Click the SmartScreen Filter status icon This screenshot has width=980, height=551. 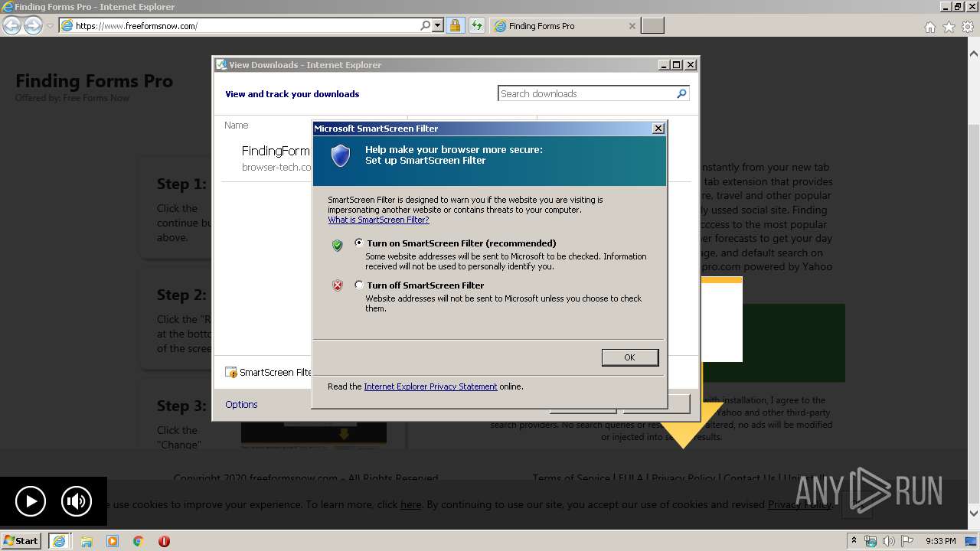pos(231,372)
